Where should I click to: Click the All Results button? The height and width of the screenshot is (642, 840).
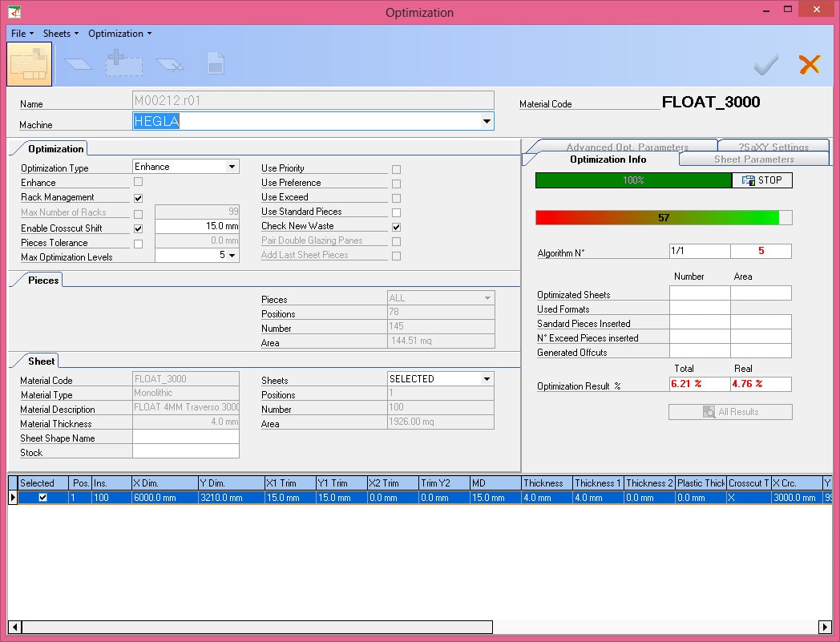pyautogui.click(x=730, y=411)
